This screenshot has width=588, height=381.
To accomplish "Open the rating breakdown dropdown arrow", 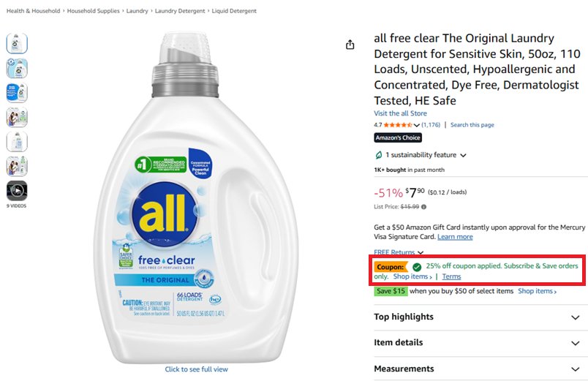I will [x=417, y=125].
